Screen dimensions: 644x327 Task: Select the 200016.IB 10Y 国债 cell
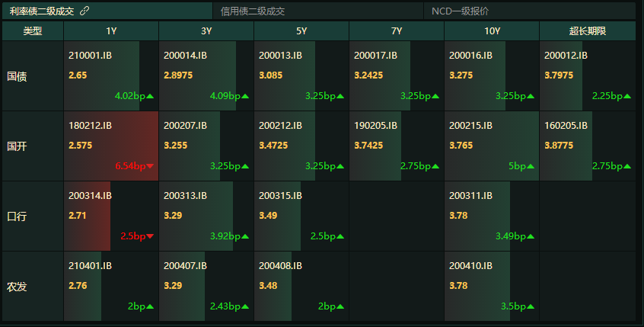coord(492,75)
